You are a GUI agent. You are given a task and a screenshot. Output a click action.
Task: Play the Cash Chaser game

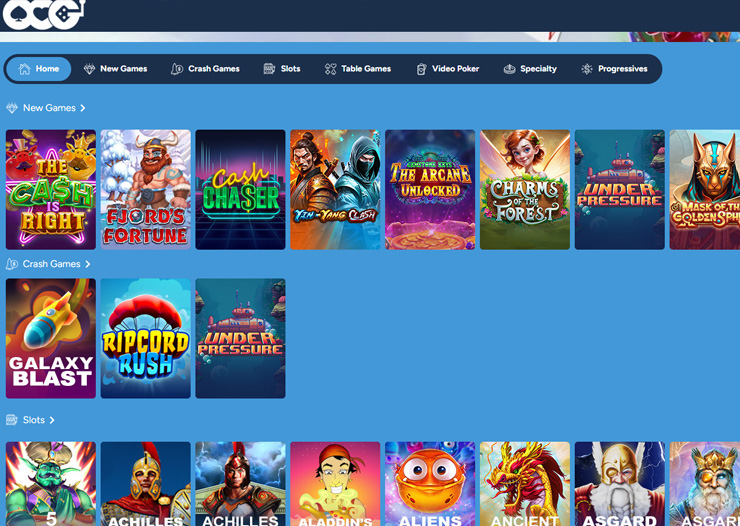241,190
